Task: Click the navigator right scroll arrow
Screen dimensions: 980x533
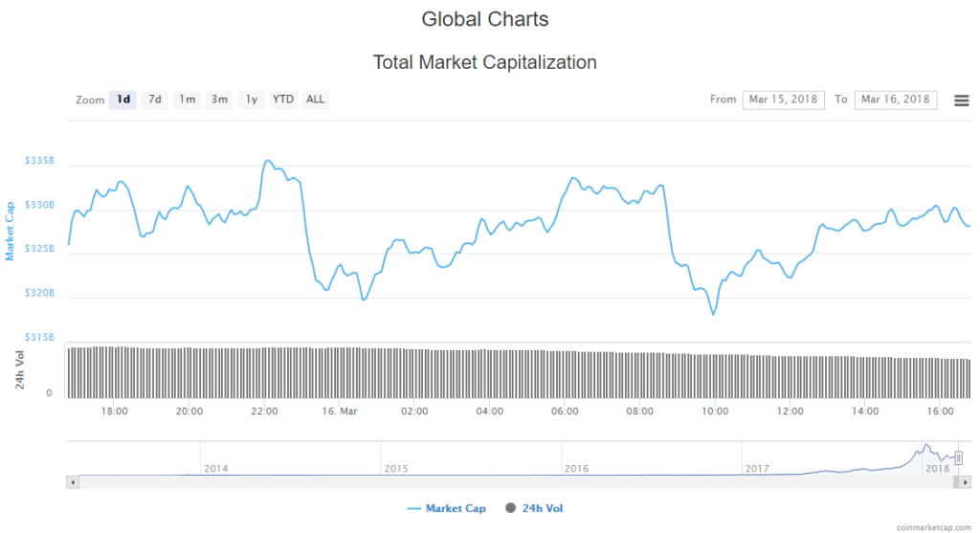Action: pyautogui.click(x=964, y=483)
